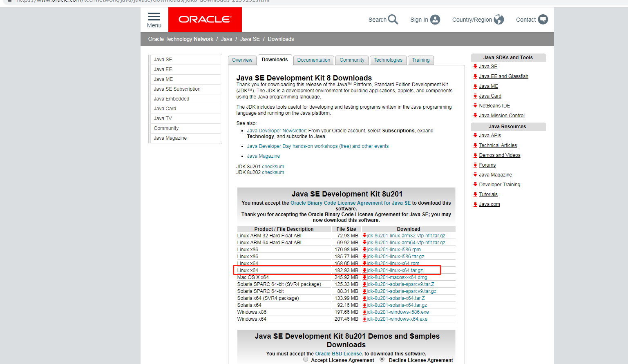Select Java SE Subscription in left sidebar

click(x=186, y=89)
